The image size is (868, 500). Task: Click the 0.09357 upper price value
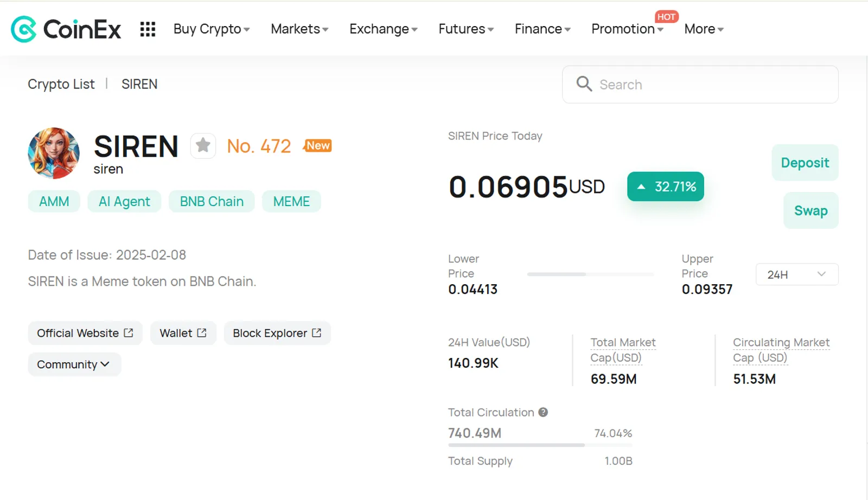tap(707, 290)
